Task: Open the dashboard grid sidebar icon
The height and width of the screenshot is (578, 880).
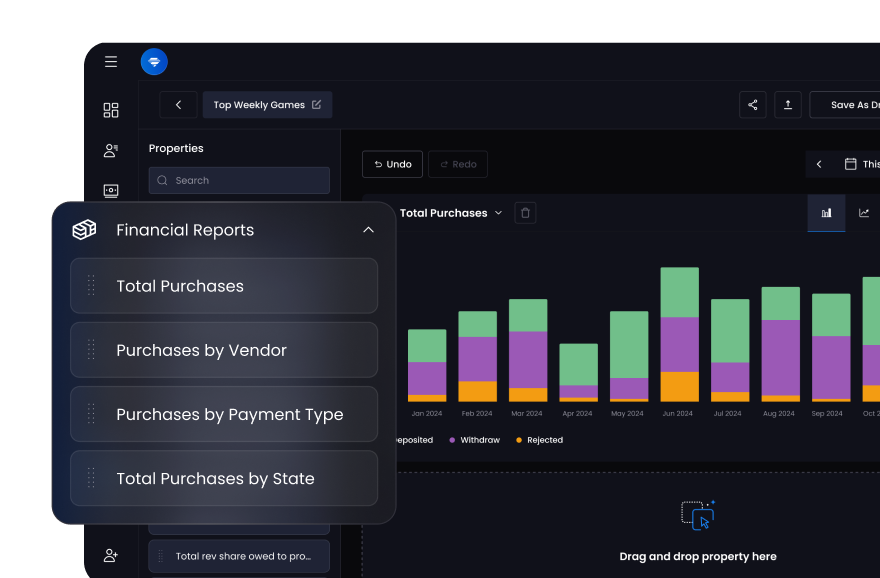Action: click(x=111, y=110)
